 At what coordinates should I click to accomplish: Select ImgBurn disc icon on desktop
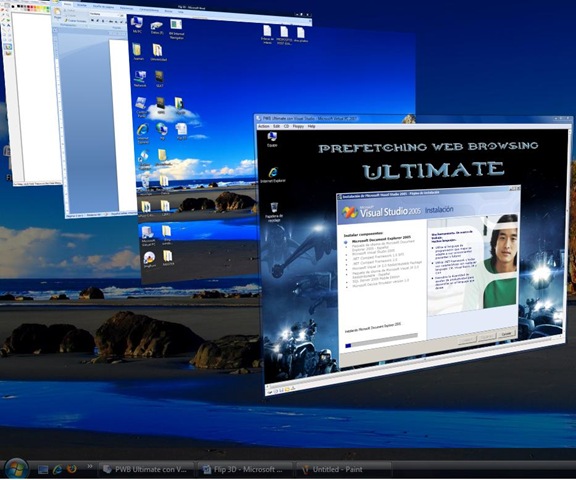(149, 260)
